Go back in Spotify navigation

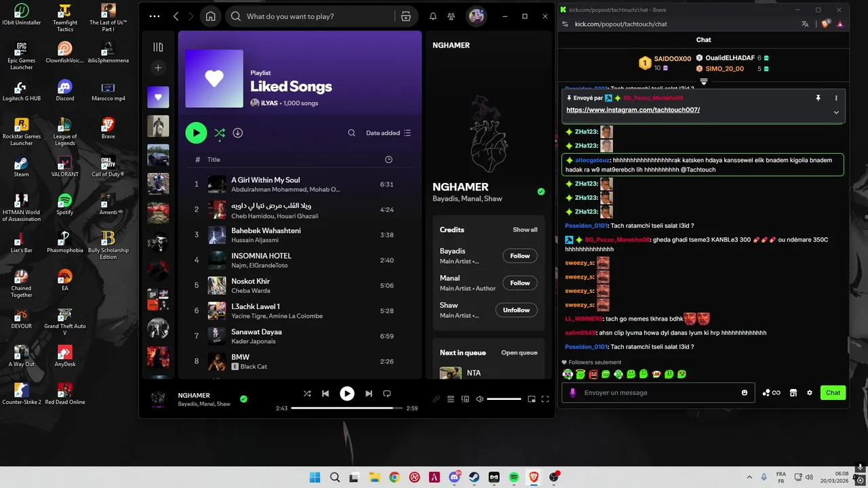[x=176, y=16]
